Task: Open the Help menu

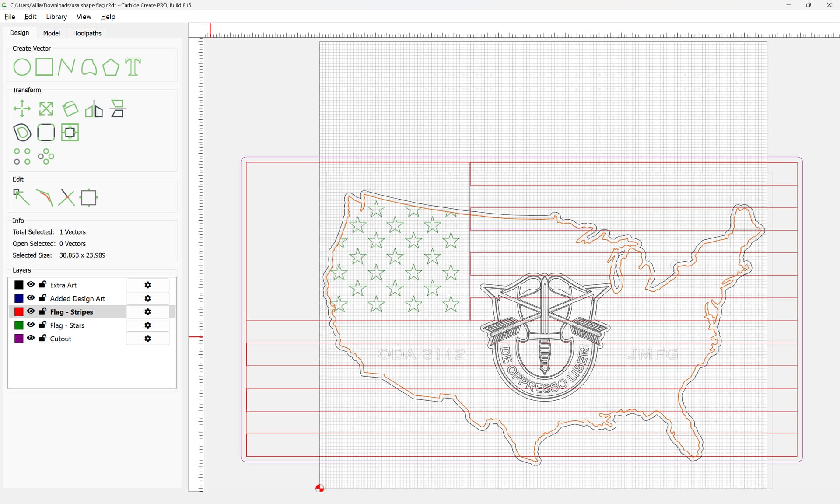Action: point(108,17)
